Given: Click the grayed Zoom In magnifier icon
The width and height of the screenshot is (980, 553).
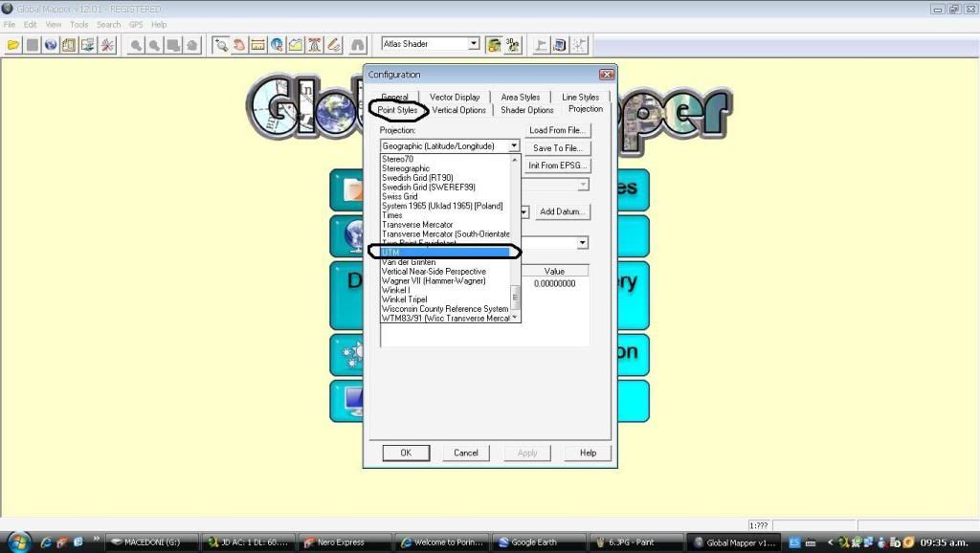Looking at the screenshot, I should coord(136,45).
